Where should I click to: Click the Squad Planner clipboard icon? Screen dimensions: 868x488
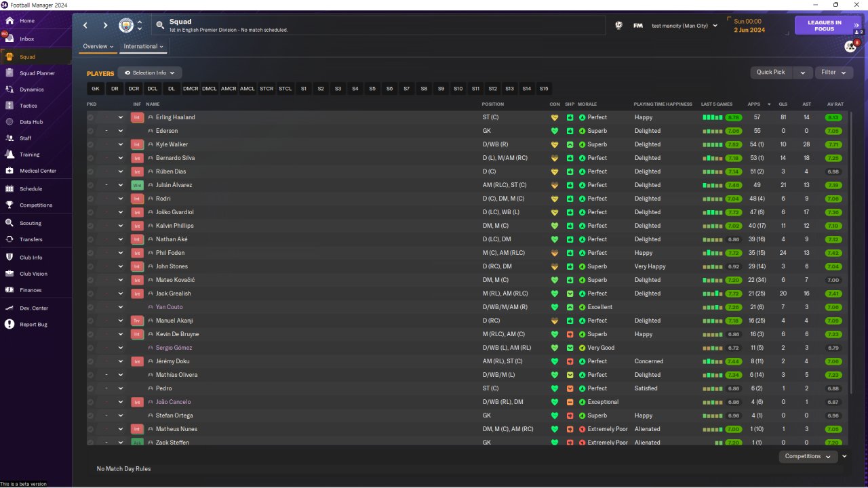(9, 73)
